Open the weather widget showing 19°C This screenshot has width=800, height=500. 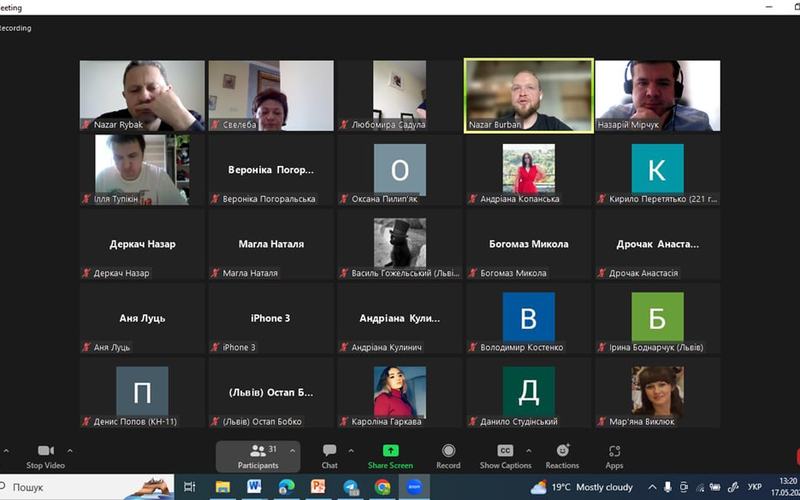click(582, 487)
